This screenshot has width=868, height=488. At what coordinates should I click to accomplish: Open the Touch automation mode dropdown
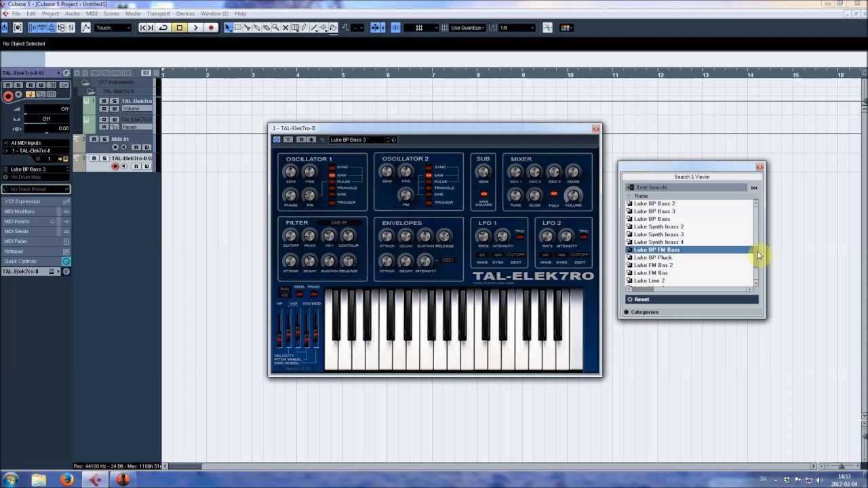113,28
